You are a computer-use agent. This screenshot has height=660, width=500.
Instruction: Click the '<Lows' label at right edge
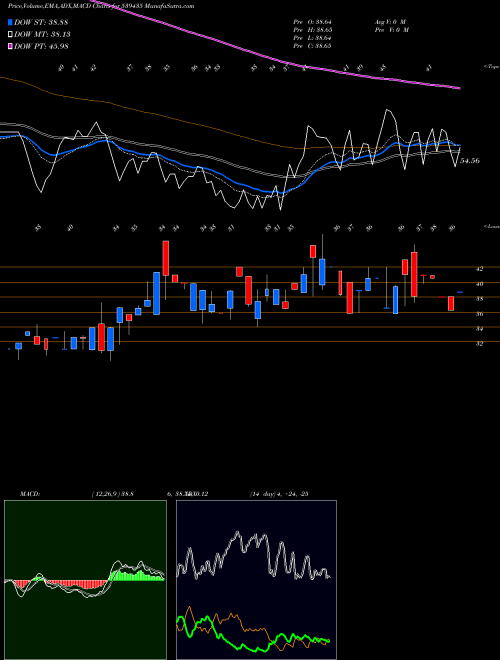(x=491, y=226)
